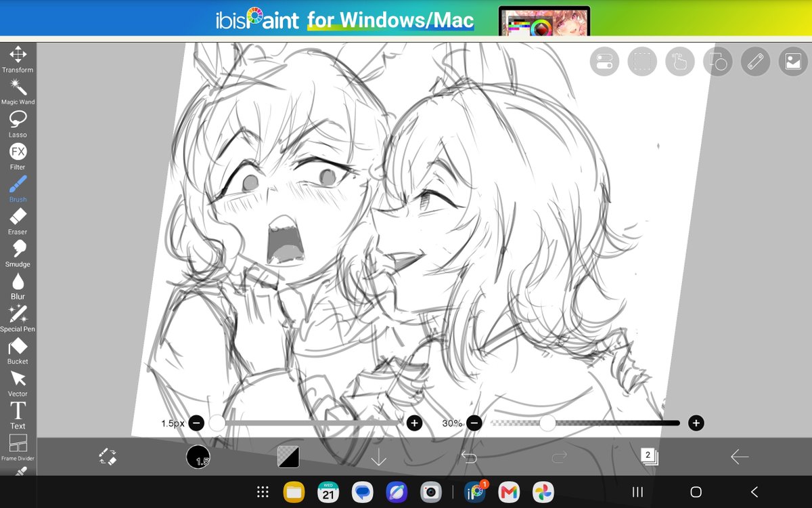Viewport: 812px width, 508px height.
Task: Increase brush thickness with plus button
Action: point(414,423)
